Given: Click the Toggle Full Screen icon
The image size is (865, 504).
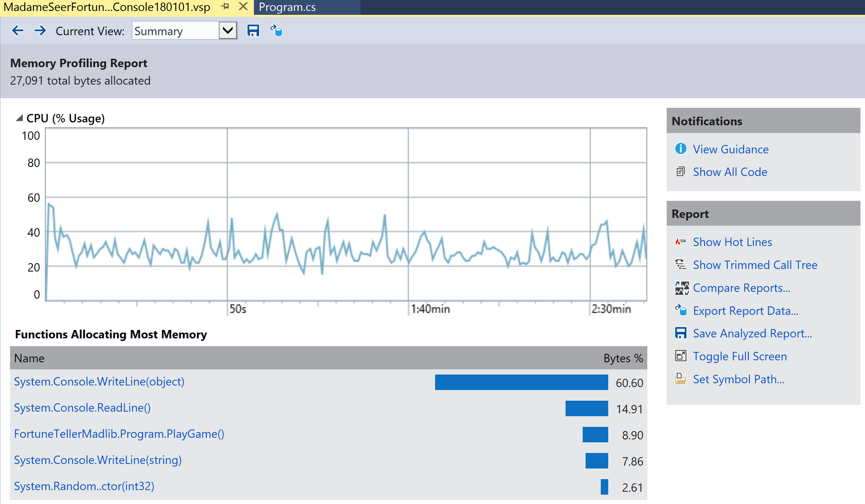Looking at the screenshot, I should [681, 356].
